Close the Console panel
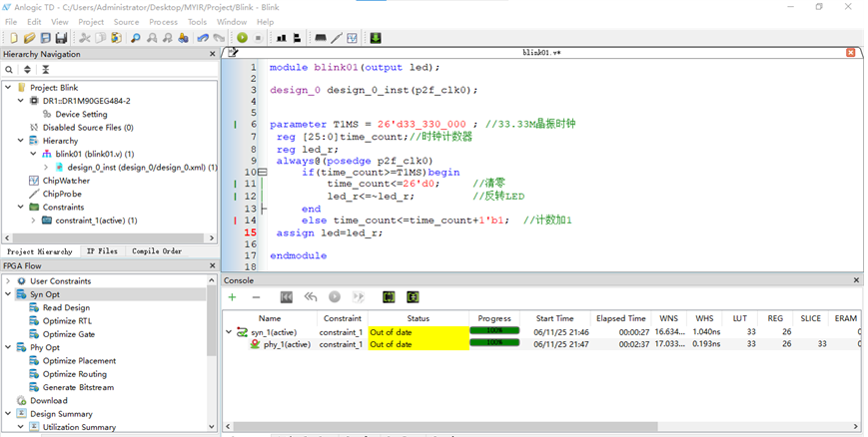868x437 pixels. click(x=856, y=280)
